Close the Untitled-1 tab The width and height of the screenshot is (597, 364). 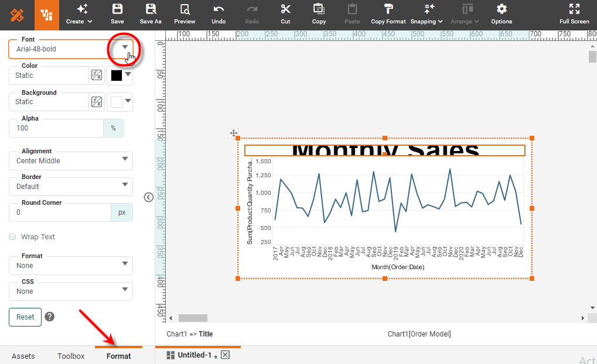[225, 355]
